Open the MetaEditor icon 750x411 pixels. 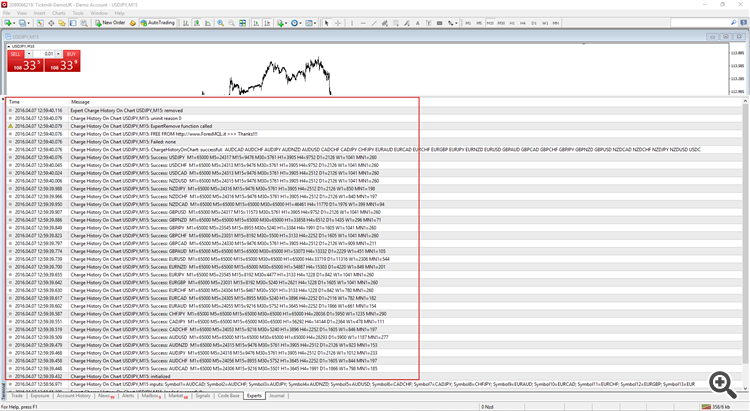tap(132, 23)
